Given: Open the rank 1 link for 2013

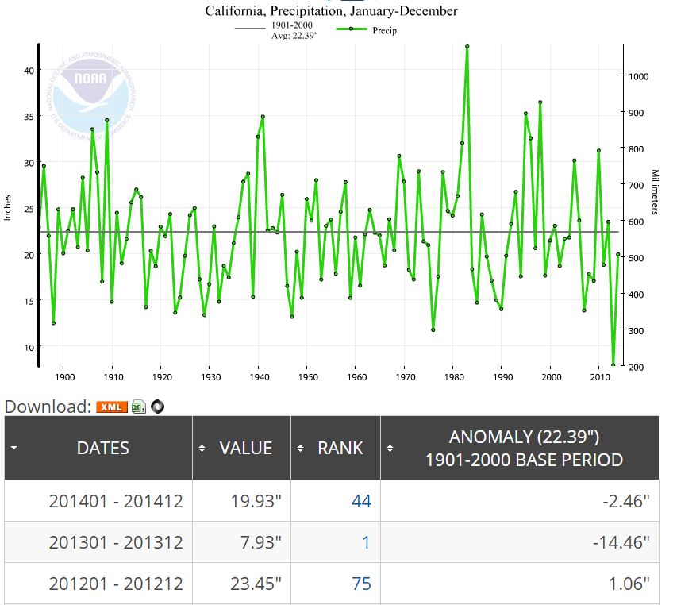Looking at the screenshot, I should [366, 543].
